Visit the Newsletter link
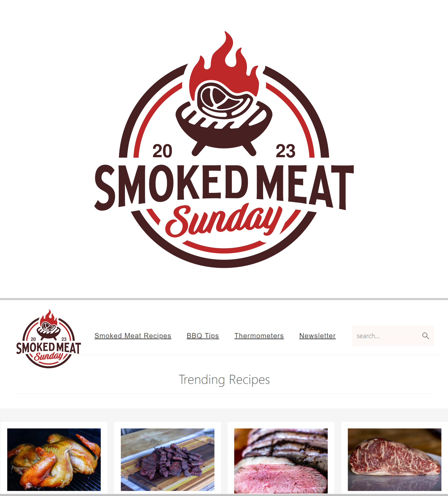The height and width of the screenshot is (496, 448). point(318,336)
